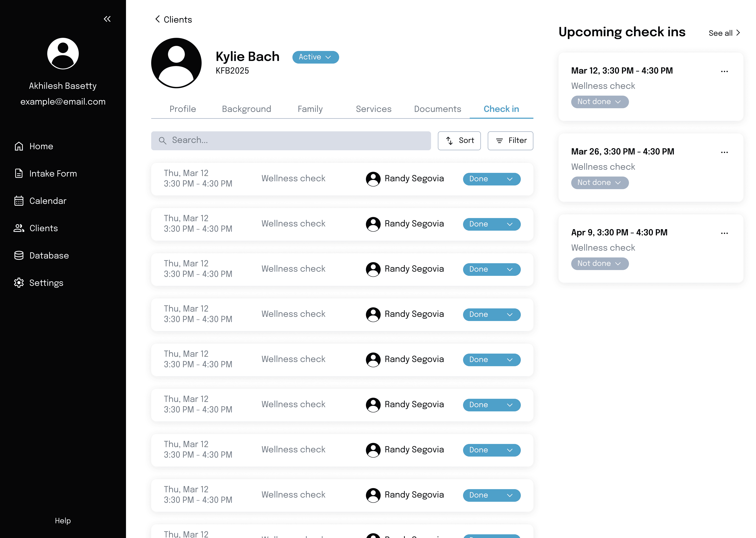The width and height of the screenshot is (756, 538).
Task: Open the first Done status dropdown
Action: tap(491, 179)
